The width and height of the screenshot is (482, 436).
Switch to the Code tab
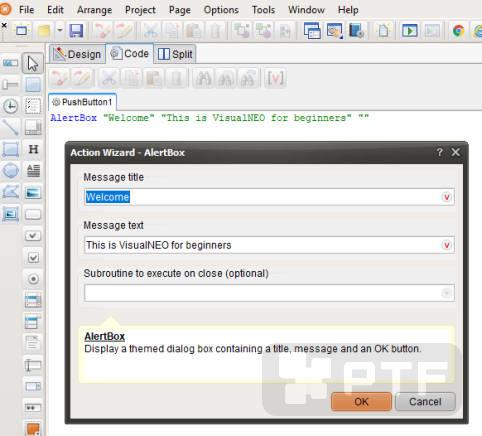point(130,53)
